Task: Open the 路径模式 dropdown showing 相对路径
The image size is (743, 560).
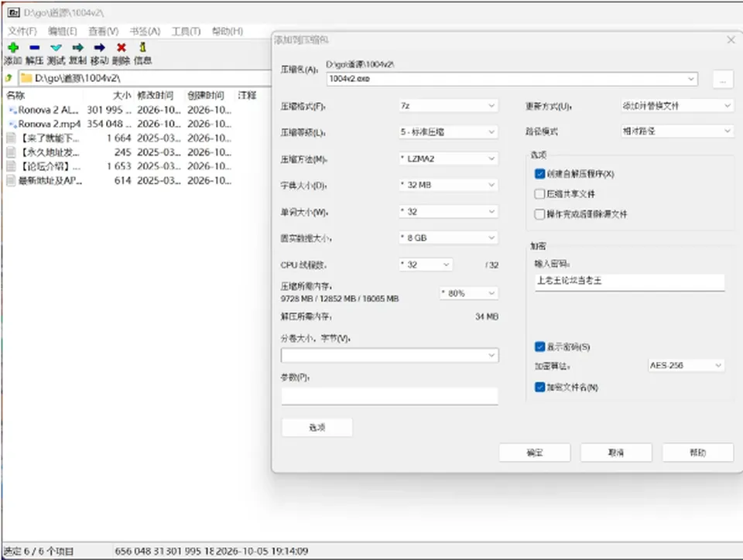Action: pyautogui.click(x=677, y=131)
